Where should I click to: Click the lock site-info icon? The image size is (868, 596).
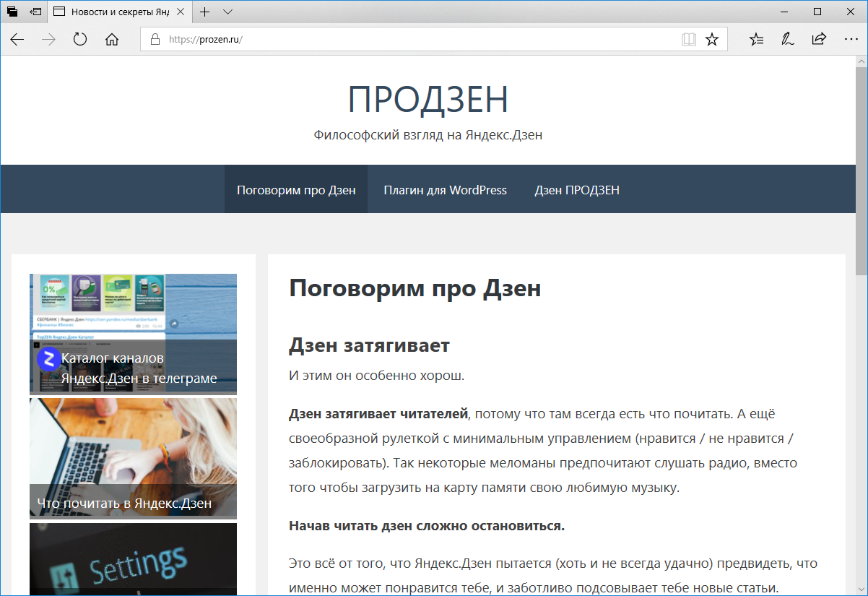coord(154,40)
